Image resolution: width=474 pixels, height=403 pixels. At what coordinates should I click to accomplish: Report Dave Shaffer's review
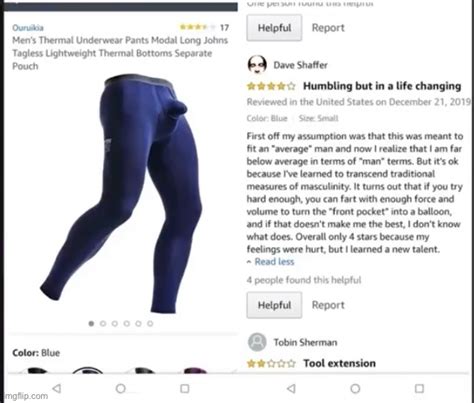click(x=328, y=305)
